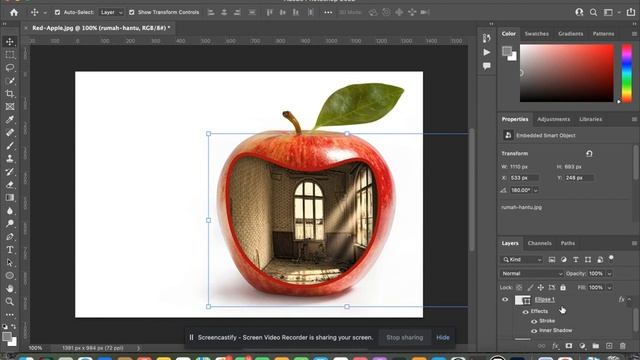Open the Opacity slider dropdown arrow
Screen dimensions: 640x360
click(609, 273)
